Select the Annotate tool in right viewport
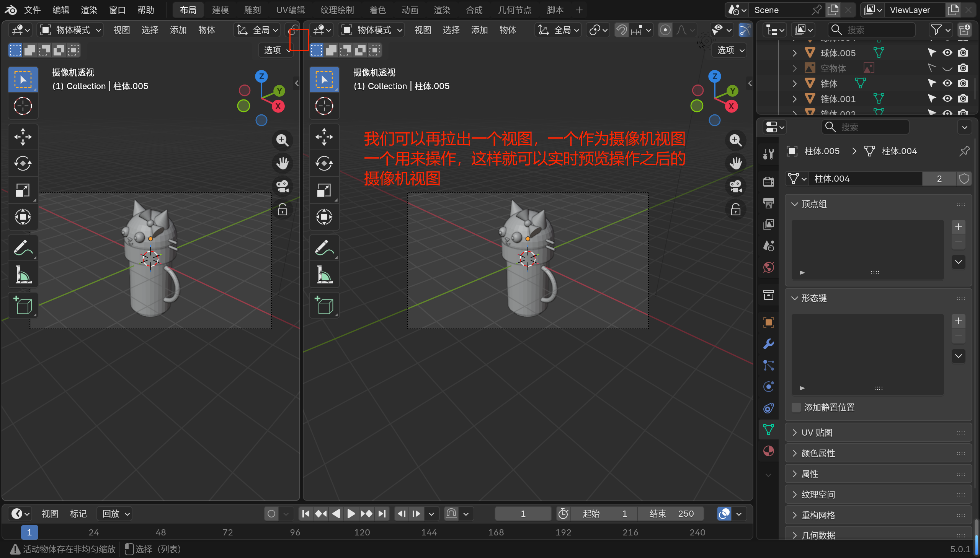980x558 pixels. (x=324, y=248)
